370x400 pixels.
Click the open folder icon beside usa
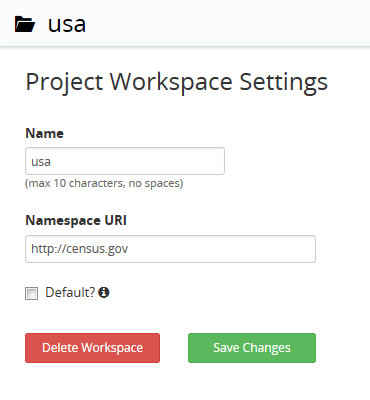coord(25,24)
